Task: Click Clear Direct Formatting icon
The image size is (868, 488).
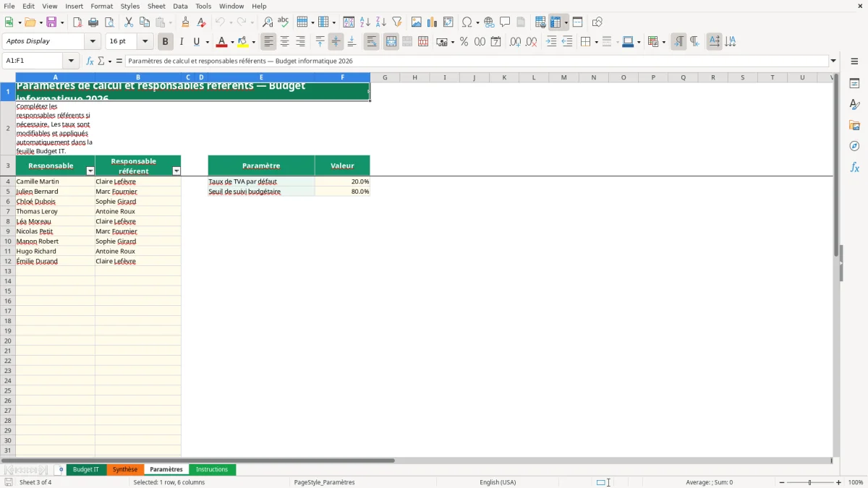Action: point(202,22)
